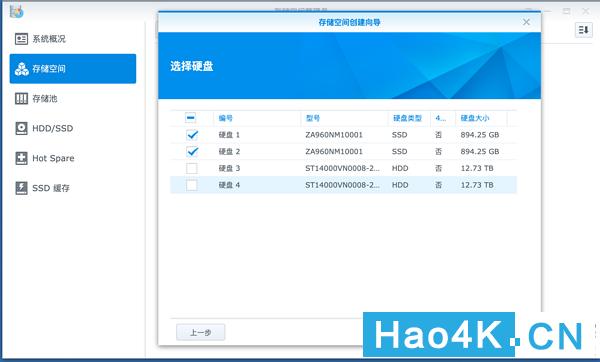Go to 存储池 section
This screenshot has width=600, height=362.
(x=73, y=99)
